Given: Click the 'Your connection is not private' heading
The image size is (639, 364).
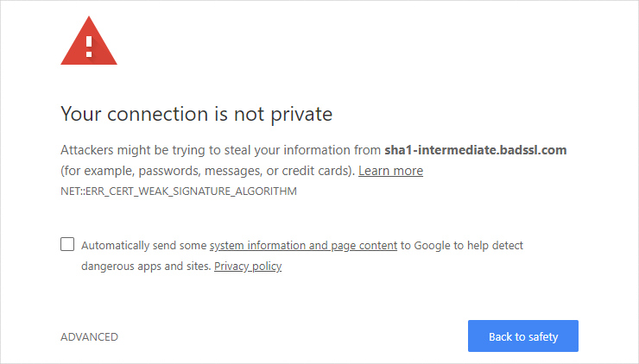Looking at the screenshot, I should click(196, 114).
